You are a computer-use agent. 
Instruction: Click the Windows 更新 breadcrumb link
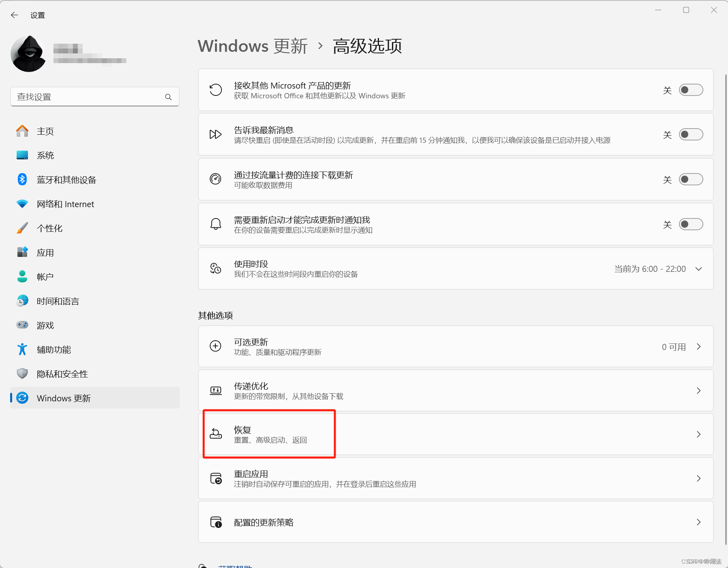click(x=253, y=46)
